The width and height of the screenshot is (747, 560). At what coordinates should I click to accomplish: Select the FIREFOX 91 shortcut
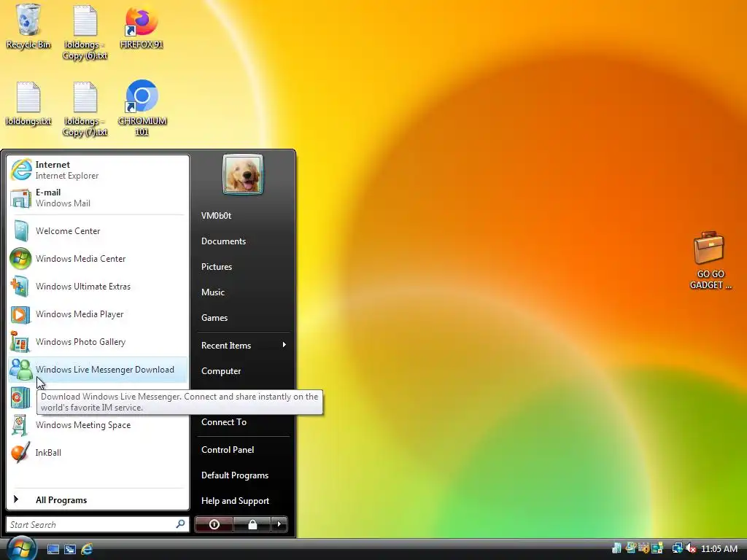point(142,28)
